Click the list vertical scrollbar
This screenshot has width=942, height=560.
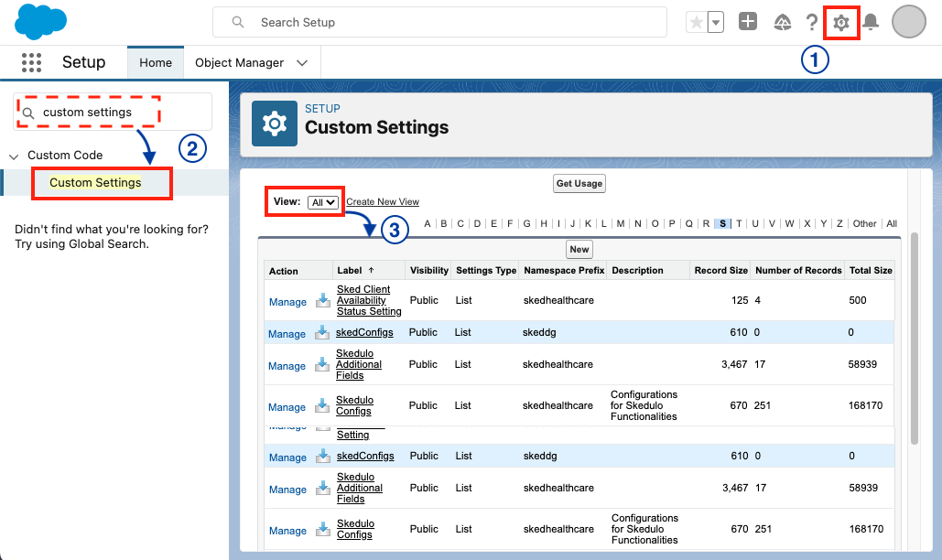(915, 338)
